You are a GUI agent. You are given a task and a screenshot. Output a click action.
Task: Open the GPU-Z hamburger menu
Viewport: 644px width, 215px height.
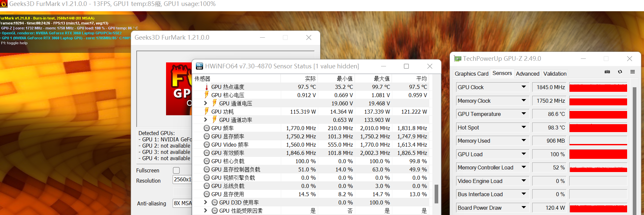coord(632,72)
